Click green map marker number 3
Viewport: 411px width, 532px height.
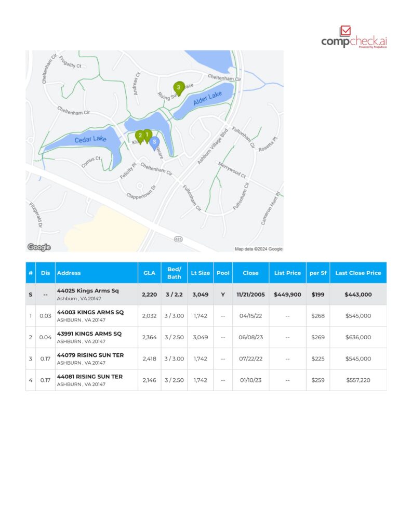(x=178, y=88)
